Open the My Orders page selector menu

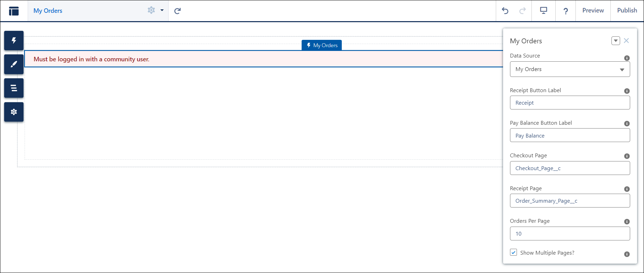[x=162, y=10]
